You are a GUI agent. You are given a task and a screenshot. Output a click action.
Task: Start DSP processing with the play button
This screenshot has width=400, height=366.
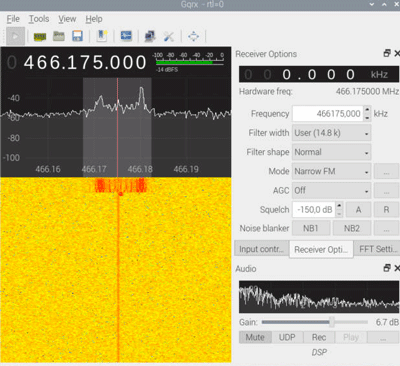coord(15,36)
